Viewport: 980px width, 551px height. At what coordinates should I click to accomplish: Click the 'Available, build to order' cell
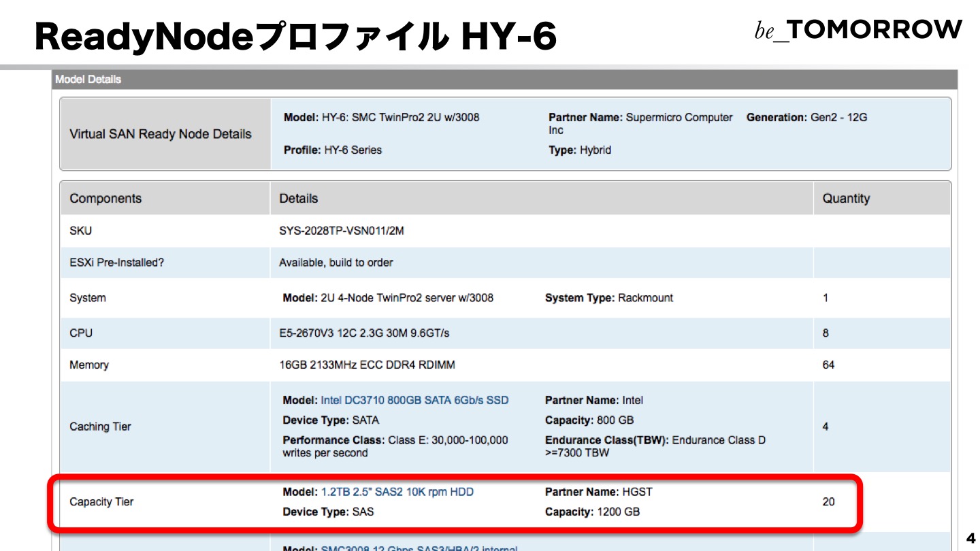[336, 263]
